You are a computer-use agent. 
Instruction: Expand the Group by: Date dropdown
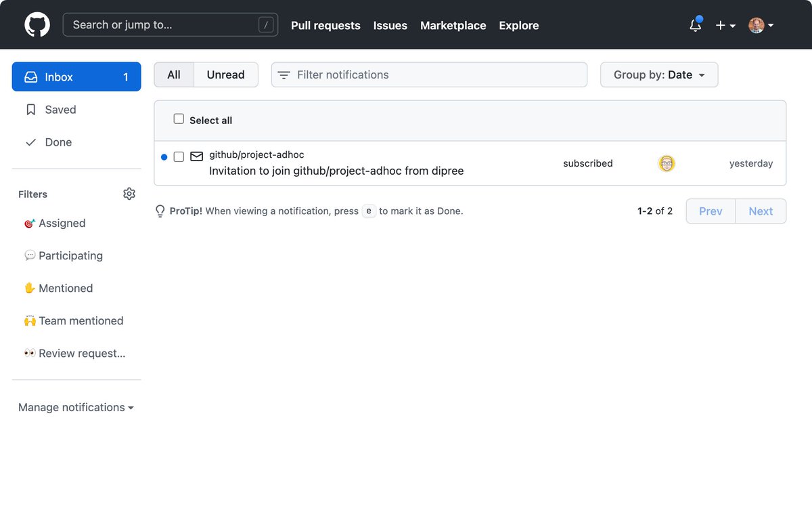click(659, 75)
